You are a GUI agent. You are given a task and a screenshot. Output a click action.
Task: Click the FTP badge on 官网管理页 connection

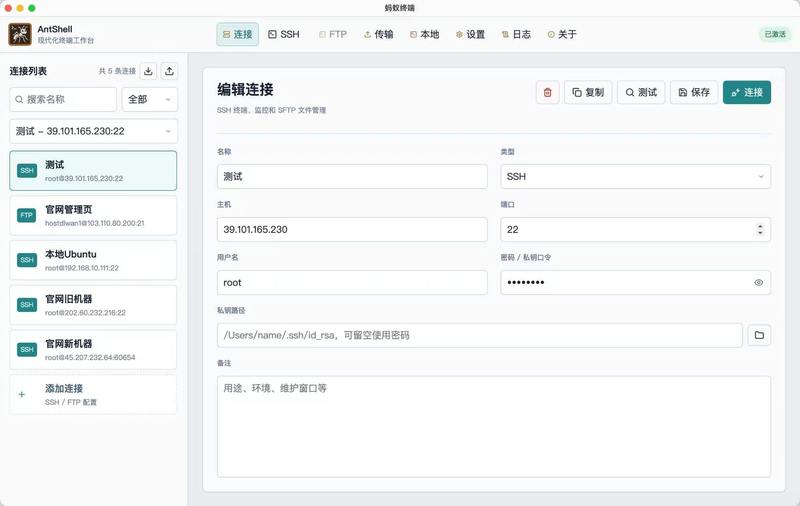coord(27,215)
